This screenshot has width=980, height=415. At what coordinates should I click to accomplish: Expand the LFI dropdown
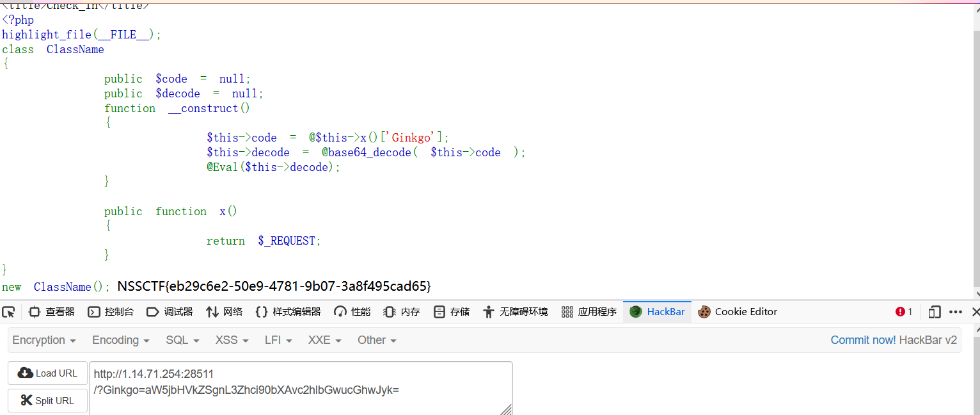278,340
